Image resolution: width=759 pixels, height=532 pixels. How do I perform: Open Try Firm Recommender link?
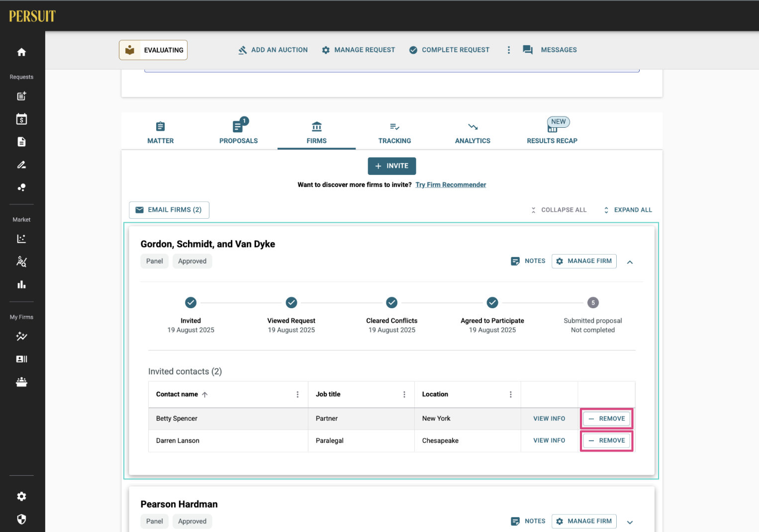451,185
